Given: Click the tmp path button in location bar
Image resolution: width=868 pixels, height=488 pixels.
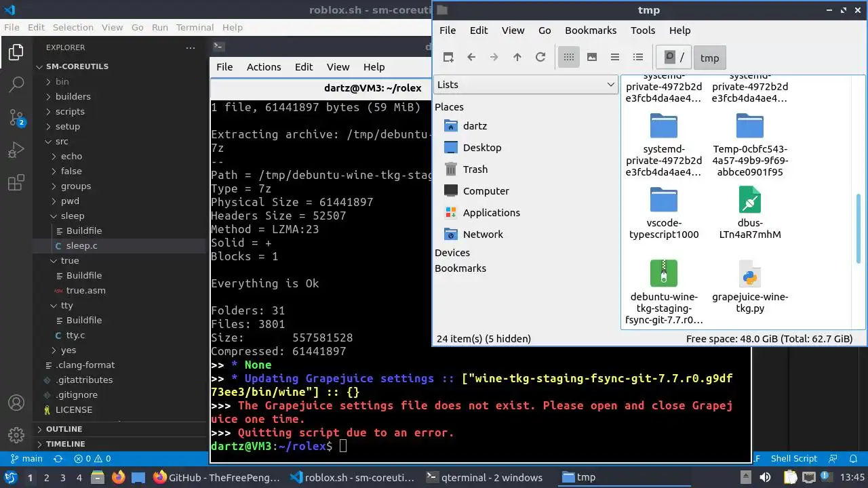Looking at the screenshot, I should coord(709,58).
